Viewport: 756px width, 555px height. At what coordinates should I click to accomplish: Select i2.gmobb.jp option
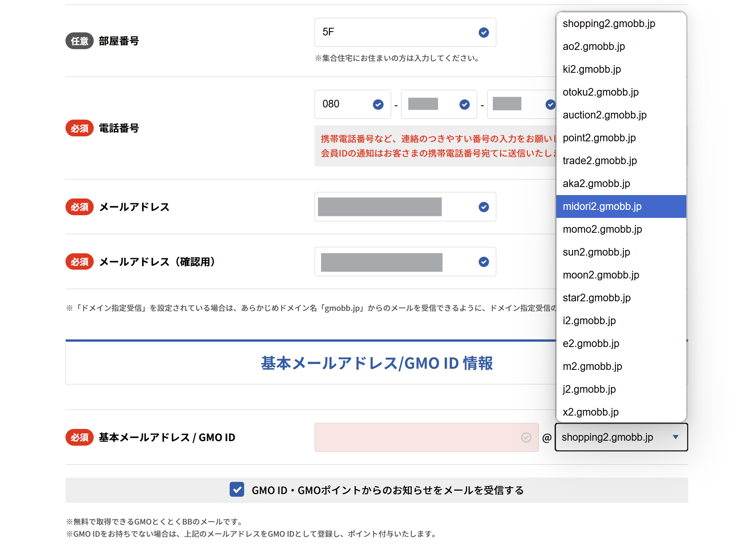tap(621, 321)
